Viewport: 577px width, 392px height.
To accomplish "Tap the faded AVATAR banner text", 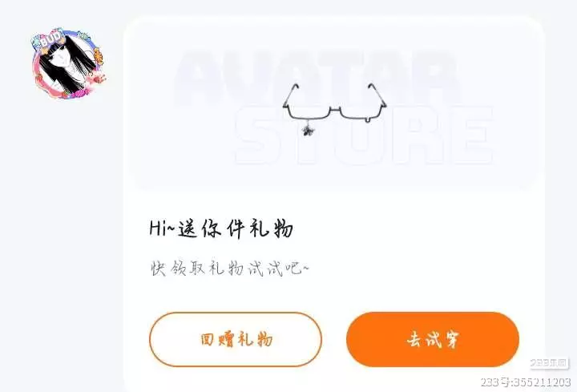I will [x=318, y=79].
